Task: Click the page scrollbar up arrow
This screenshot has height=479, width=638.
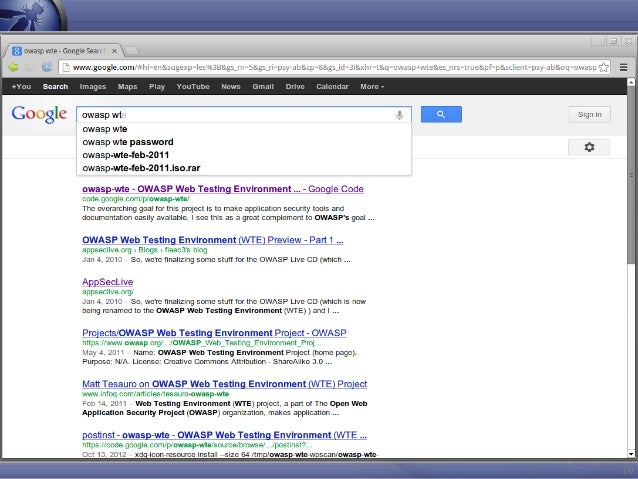Action: pos(631,82)
